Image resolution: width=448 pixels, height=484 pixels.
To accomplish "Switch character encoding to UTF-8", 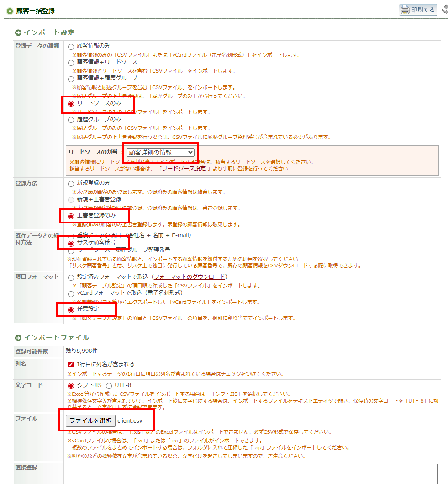I will [x=109, y=386].
